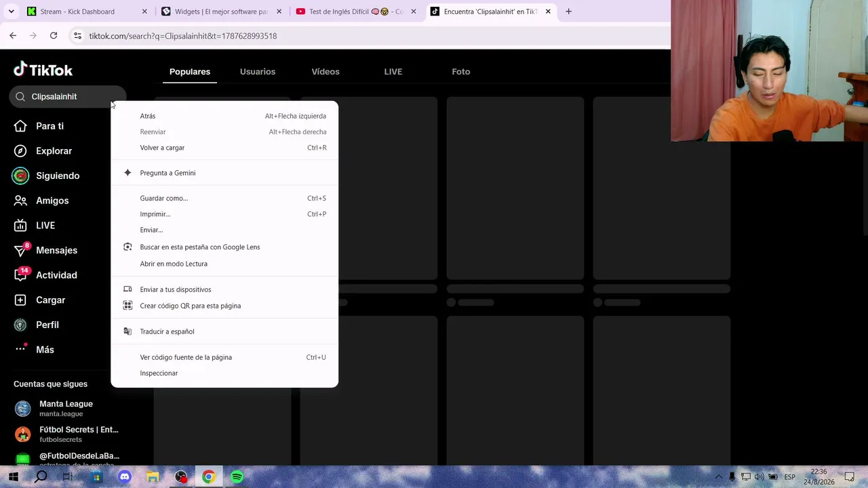Screen dimensions: 868x488
Task: Select Pregunta a Gemini
Action: click(224, 173)
